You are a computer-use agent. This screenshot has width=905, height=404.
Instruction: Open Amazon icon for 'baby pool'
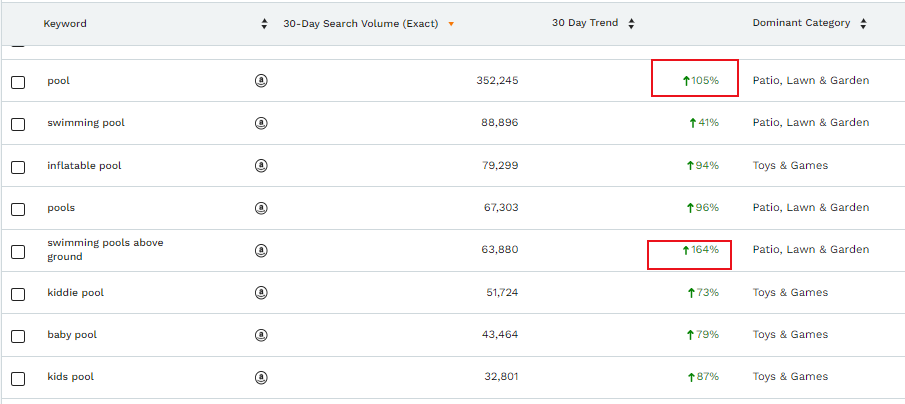click(x=261, y=335)
